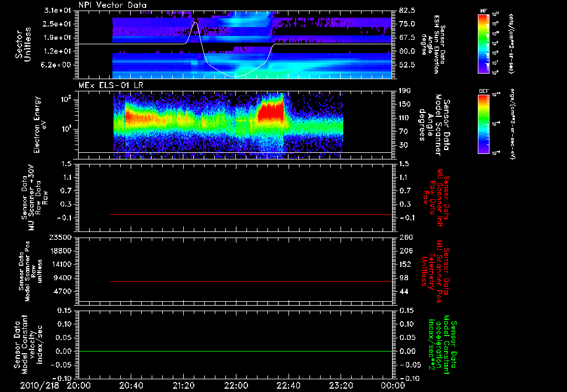Click the red electron burst in ELS spectrogram
The height and width of the screenshot is (392, 567).
[270, 111]
